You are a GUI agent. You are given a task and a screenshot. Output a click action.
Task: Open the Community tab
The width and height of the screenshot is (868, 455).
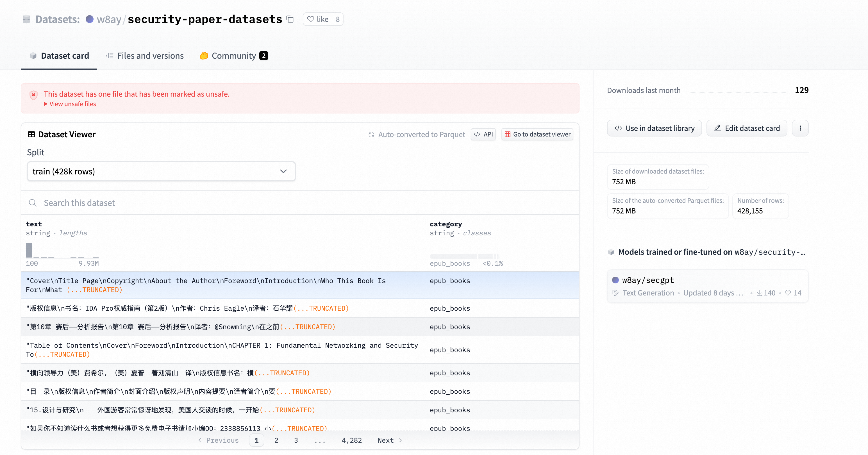click(233, 56)
